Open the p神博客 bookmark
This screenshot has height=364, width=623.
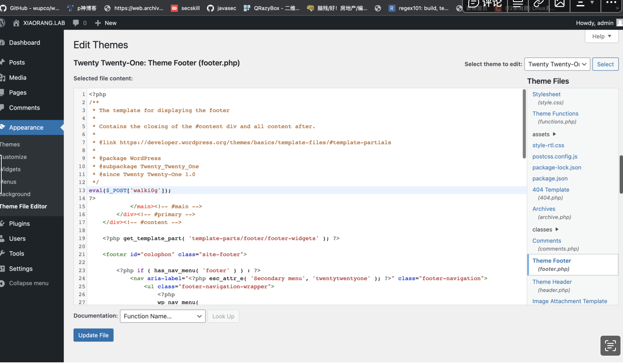[82, 8]
